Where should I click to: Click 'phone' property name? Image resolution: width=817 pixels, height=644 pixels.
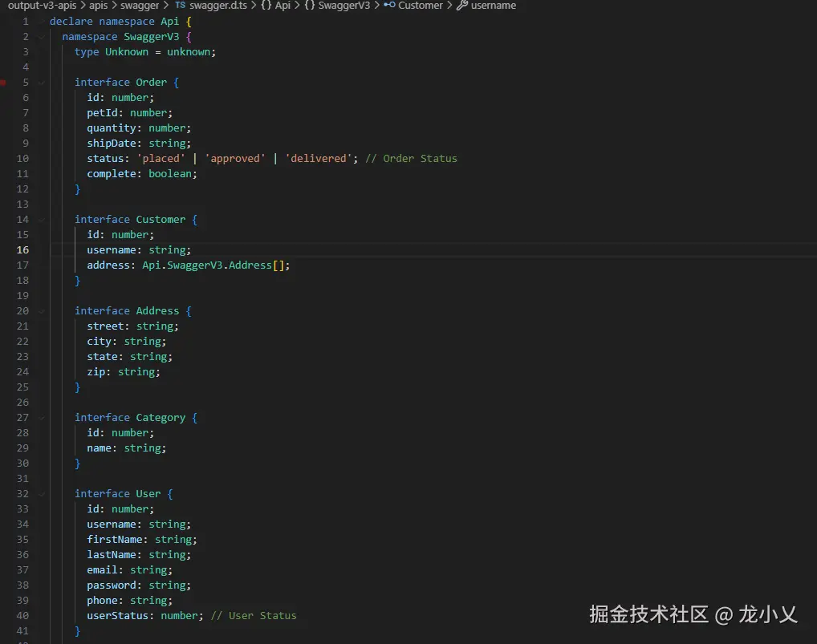click(102, 600)
